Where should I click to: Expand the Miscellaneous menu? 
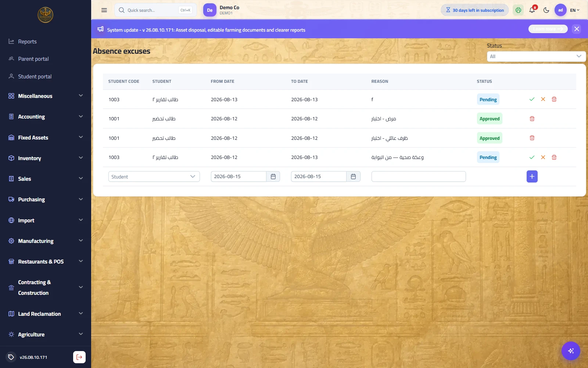click(46, 96)
